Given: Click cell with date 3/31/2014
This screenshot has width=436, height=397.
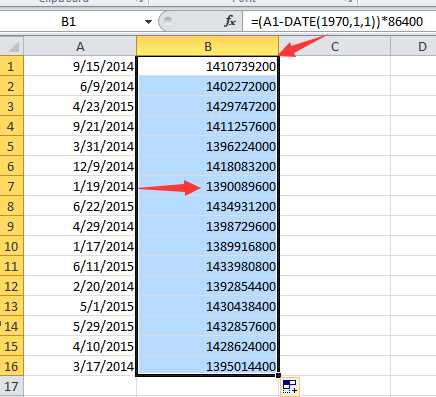Looking at the screenshot, I should (80, 146).
